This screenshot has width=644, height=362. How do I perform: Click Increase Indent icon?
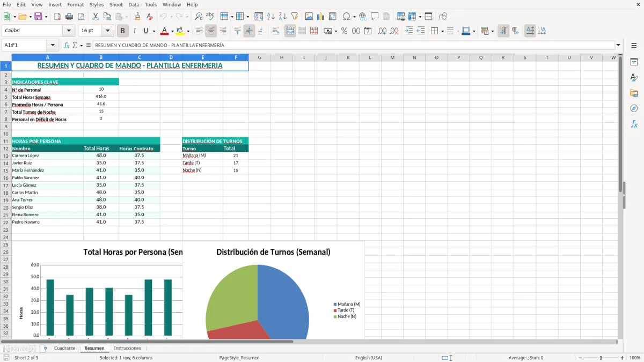pos(409,31)
